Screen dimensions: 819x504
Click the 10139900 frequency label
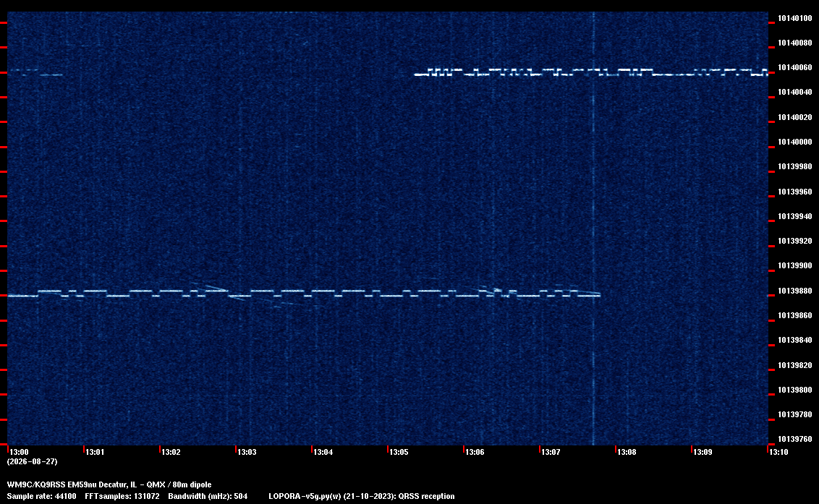click(794, 265)
